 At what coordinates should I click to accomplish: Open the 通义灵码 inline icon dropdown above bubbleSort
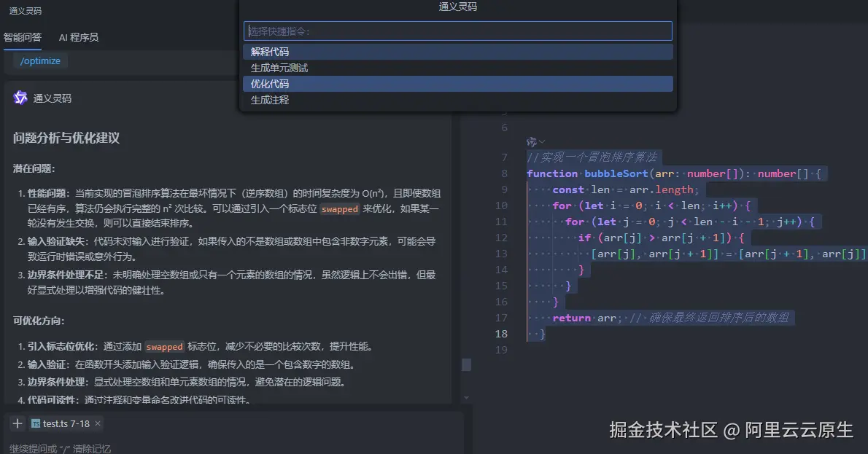coord(535,142)
